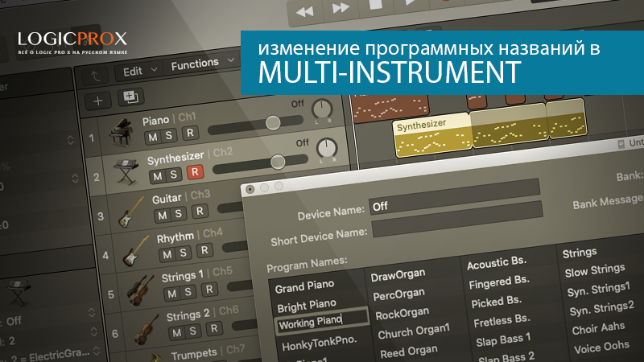
Task: Click the synthesizer icon in the left inspector
Action: pyautogui.click(x=17, y=292)
